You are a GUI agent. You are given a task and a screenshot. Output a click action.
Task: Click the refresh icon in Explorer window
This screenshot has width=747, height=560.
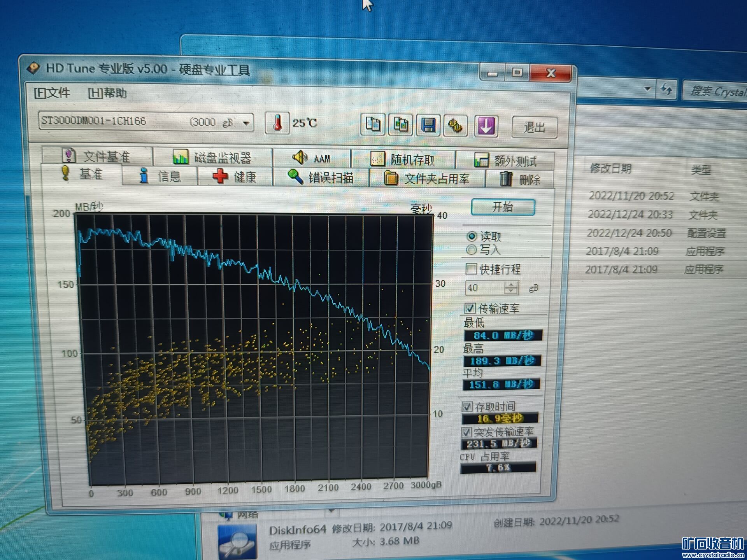(666, 89)
